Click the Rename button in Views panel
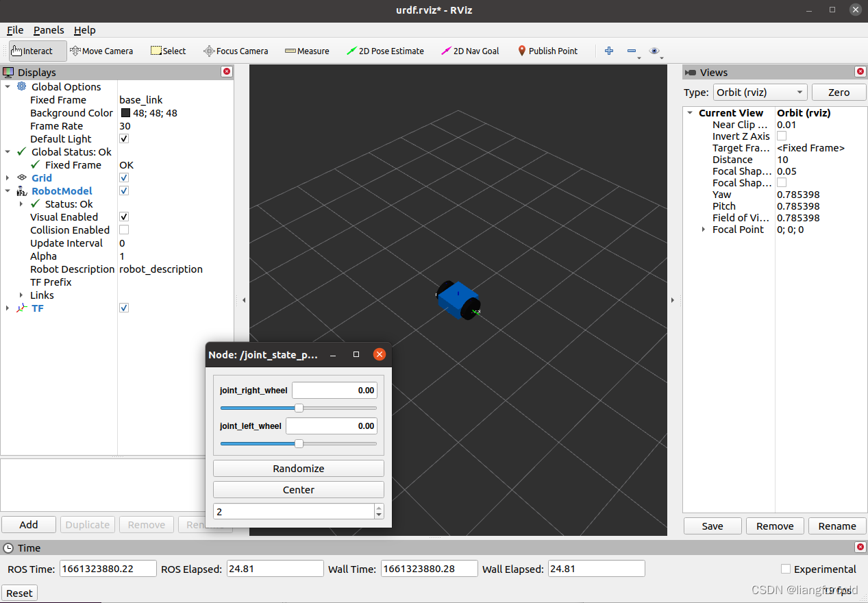 837,526
